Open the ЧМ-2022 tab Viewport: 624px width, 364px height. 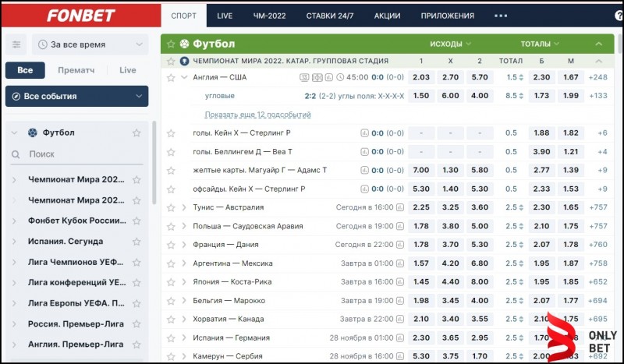pos(269,16)
